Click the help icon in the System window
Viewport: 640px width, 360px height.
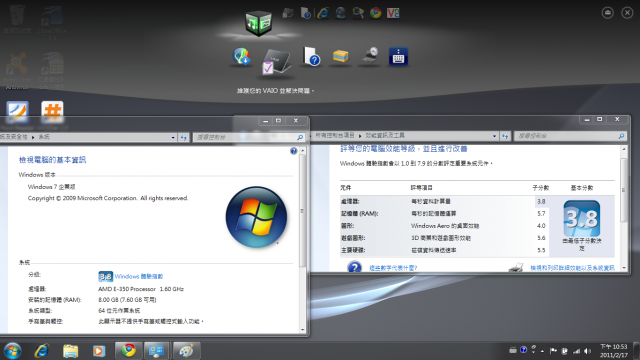coord(293,151)
